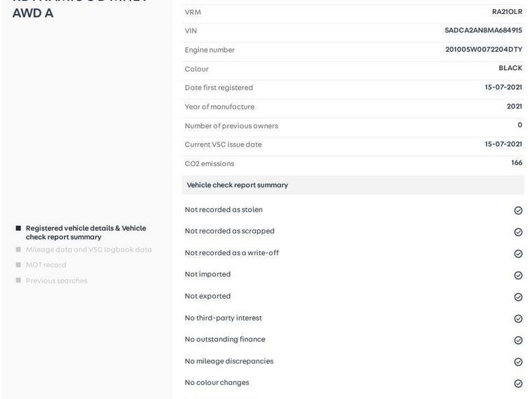
Task: Open the MOT record section
Action: pos(46,265)
